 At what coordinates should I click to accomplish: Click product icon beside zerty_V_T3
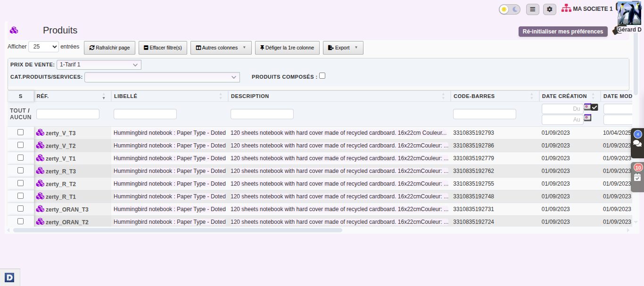40,133
